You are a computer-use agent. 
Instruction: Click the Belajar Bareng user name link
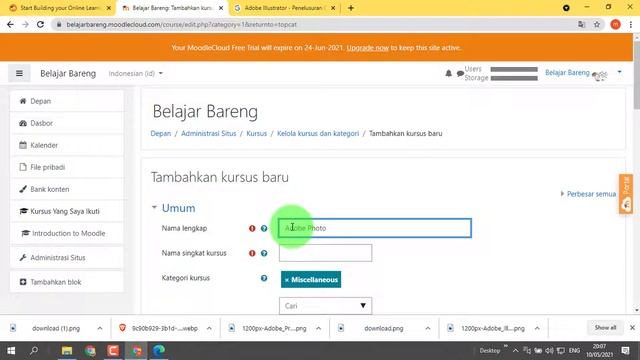click(x=567, y=73)
